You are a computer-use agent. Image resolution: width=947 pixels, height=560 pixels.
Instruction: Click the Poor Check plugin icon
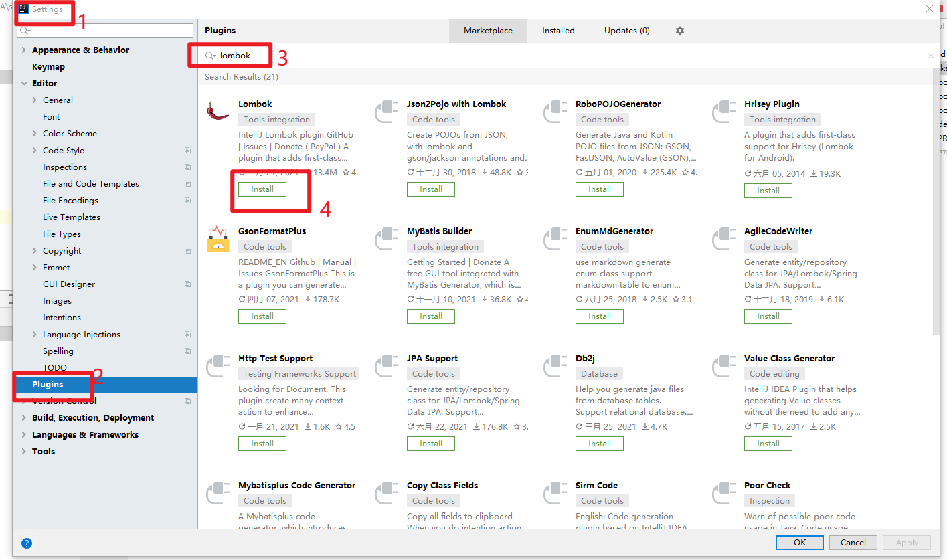click(x=724, y=492)
